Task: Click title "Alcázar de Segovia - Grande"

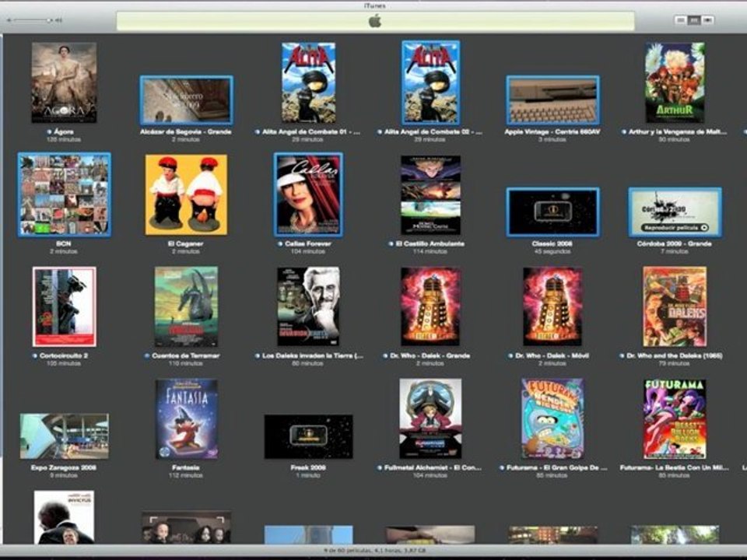Action: click(x=186, y=131)
